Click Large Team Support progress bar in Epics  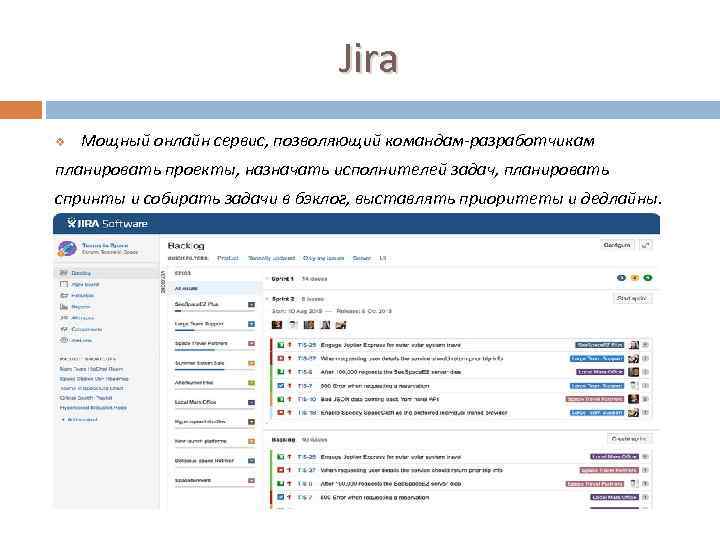coord(214,330)
